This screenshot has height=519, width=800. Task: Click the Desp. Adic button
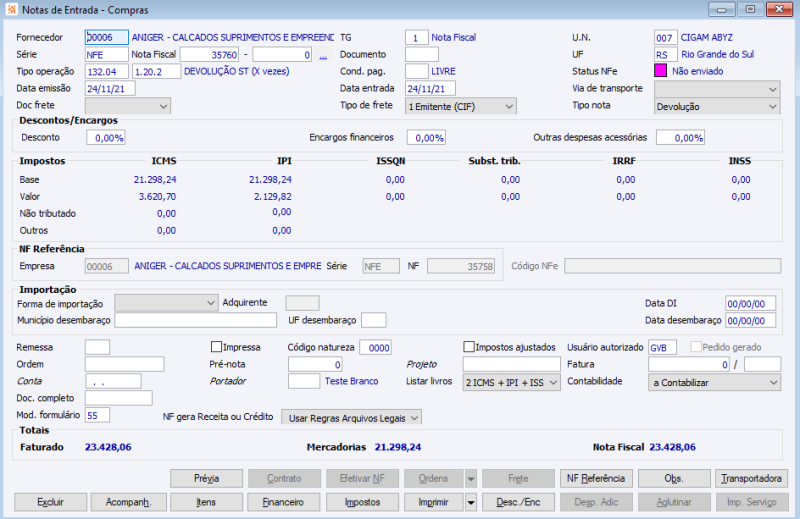pos(596,503)
